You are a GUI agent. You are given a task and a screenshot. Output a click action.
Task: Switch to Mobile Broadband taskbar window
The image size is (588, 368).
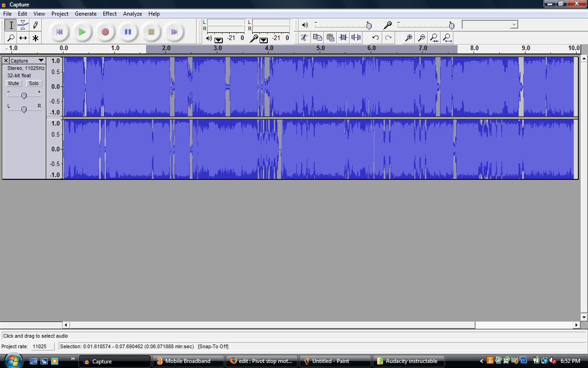click(188, 361)
